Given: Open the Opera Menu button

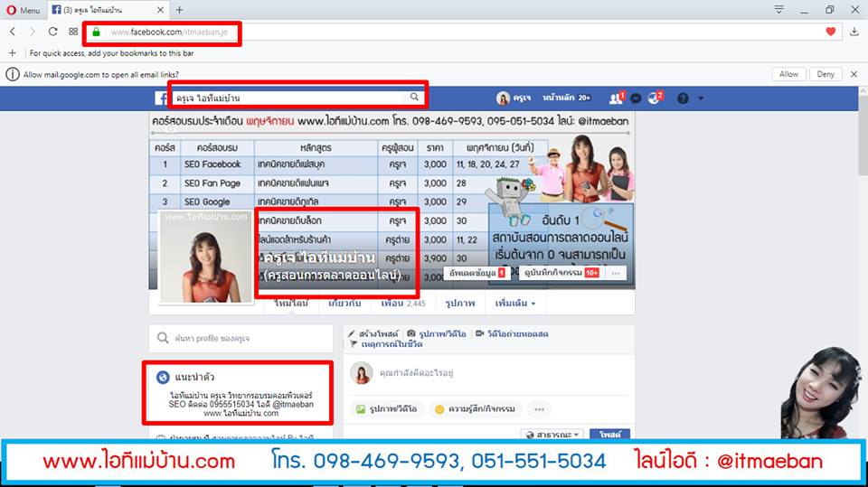Looking at the screenshot, I should coord(24,10).
